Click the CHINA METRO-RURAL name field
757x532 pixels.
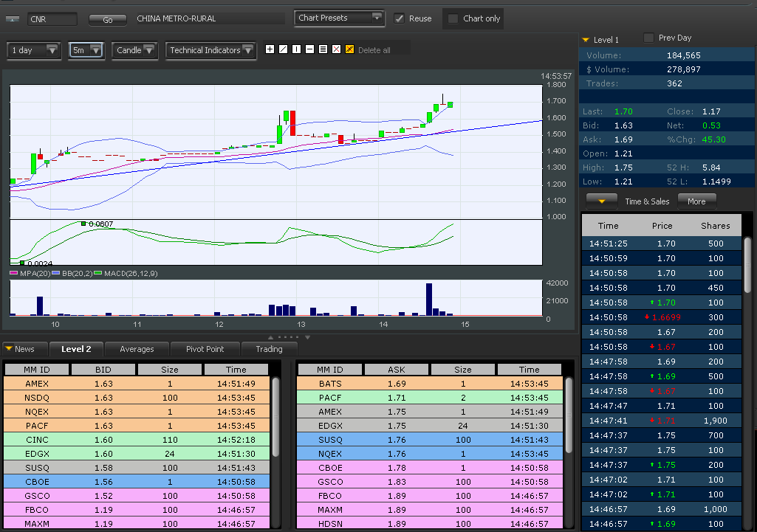[210, 18]
